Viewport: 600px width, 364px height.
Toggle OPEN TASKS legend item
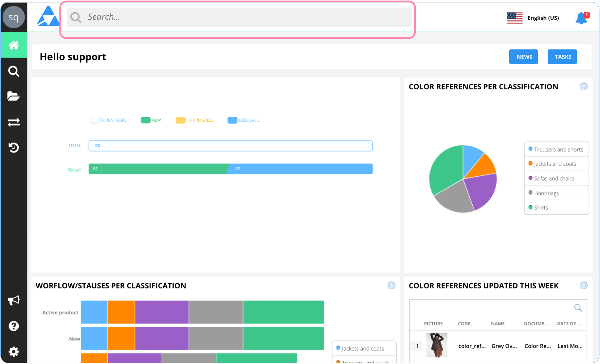click(x=109, y=120)
